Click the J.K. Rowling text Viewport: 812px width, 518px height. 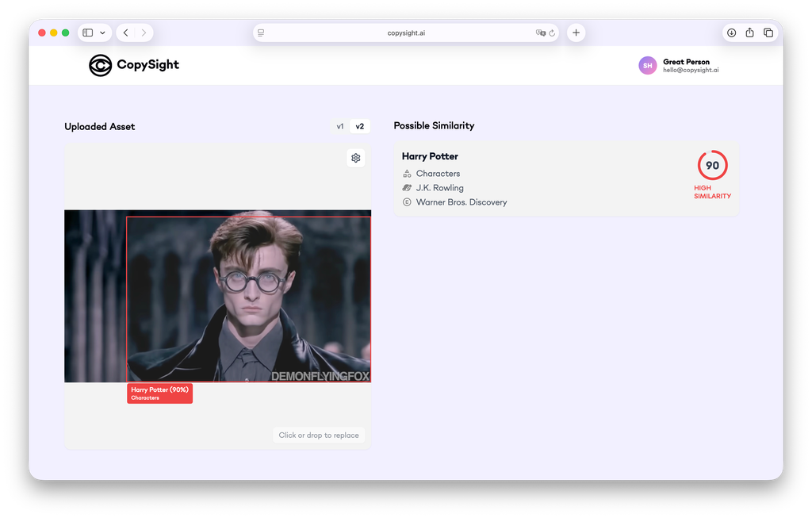(439, 188)
